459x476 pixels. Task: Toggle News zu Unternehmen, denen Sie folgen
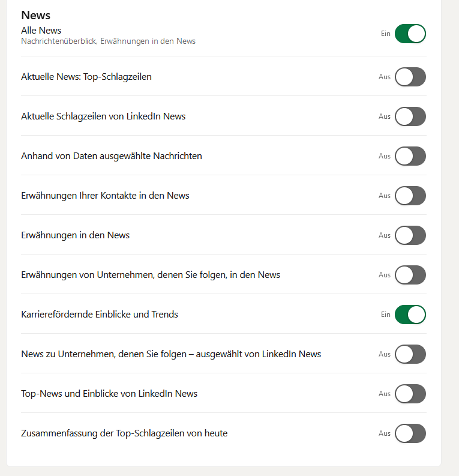pos(410,354)
